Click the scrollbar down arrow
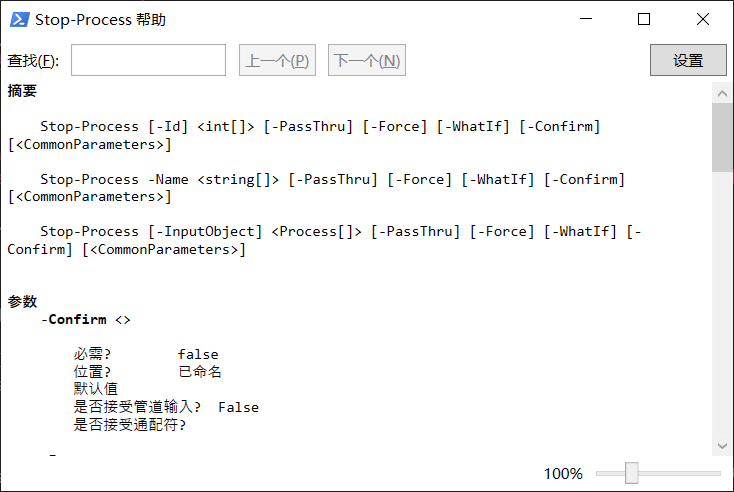Image resolution: width=734 pixels, height=492 pixels. tap(722, 446)
